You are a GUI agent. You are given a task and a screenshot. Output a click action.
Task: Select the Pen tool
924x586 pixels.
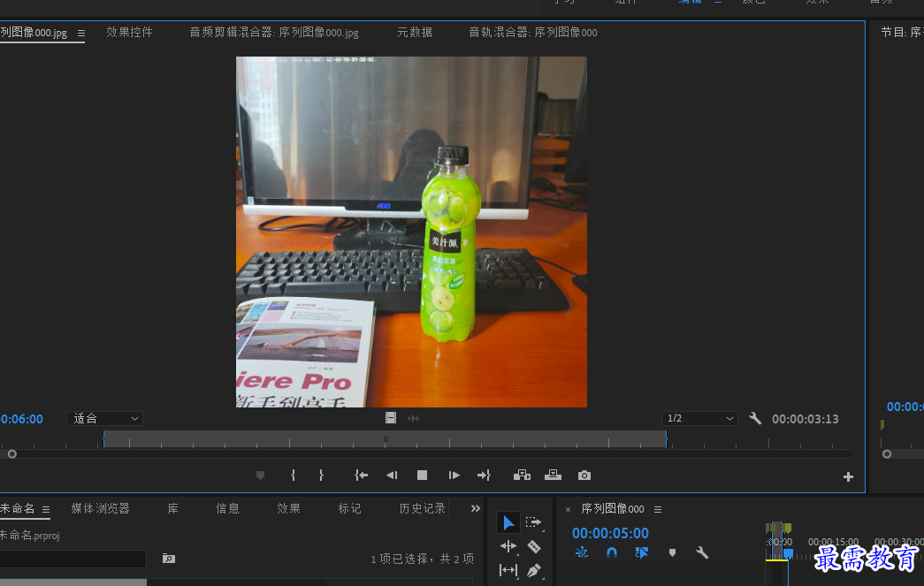(x=533, y=570)
